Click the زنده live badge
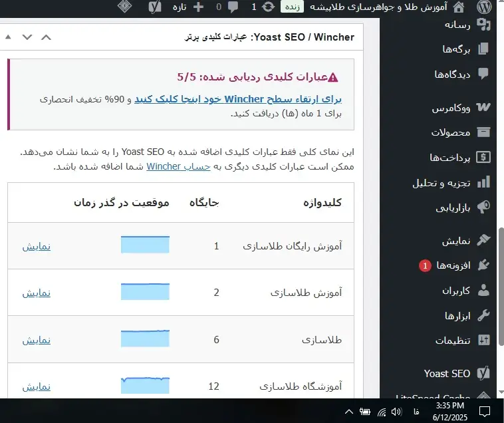504x423 pixels. [292, 7]
